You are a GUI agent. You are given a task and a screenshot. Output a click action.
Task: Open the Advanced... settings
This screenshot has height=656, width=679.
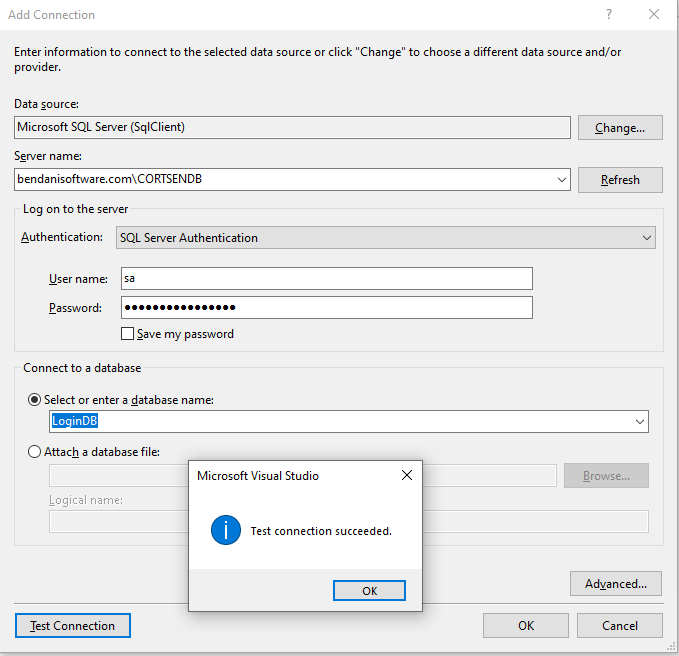point(616,584)
